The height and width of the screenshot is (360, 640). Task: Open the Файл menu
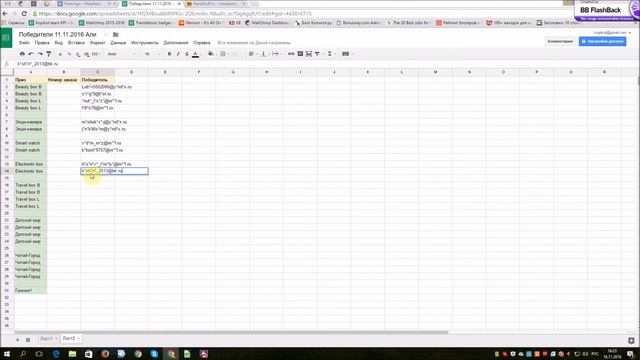[x=24, y=42]
